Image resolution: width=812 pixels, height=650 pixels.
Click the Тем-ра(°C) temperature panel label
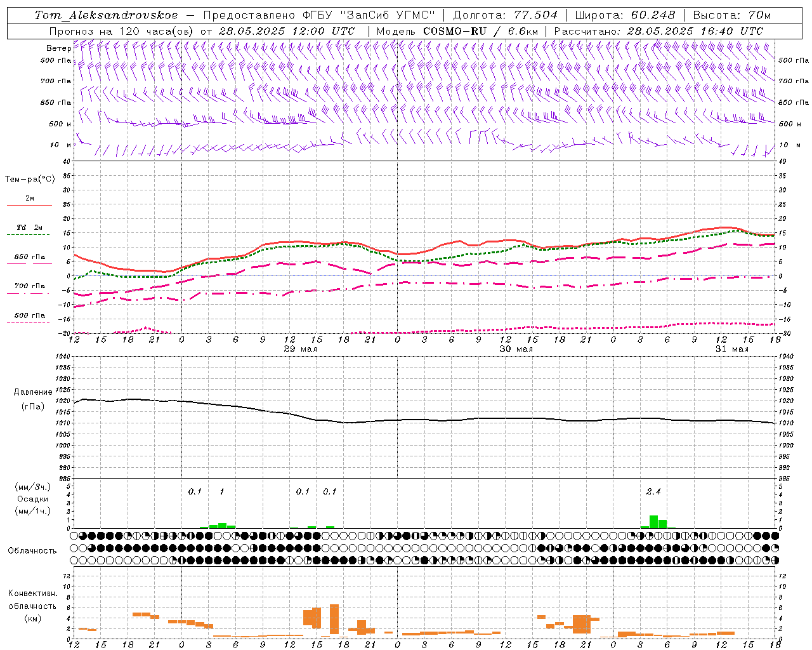[x=30, y=180]
